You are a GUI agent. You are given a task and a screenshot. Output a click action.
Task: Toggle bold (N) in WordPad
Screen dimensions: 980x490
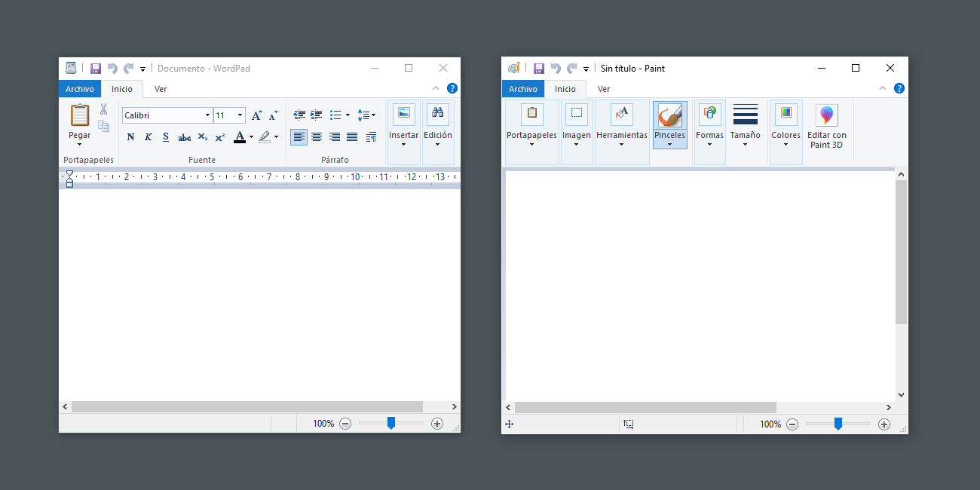pyautogui.click(x=130, y=137)
